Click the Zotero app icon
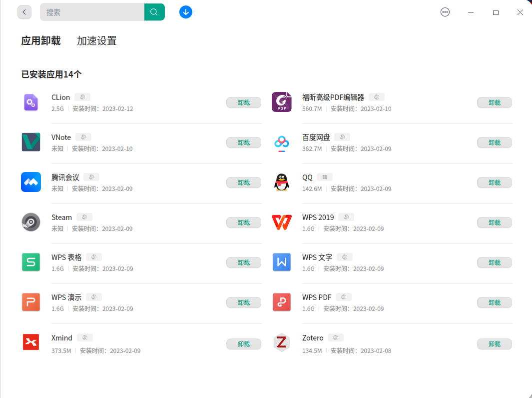Screen dimensions: 532x398 [x=282, y=342]
